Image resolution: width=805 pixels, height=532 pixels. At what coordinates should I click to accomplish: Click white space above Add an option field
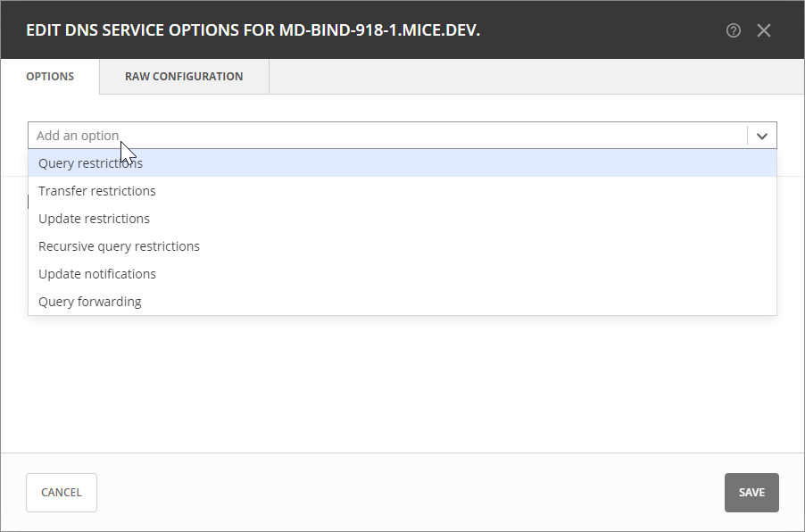pos(402,108)
